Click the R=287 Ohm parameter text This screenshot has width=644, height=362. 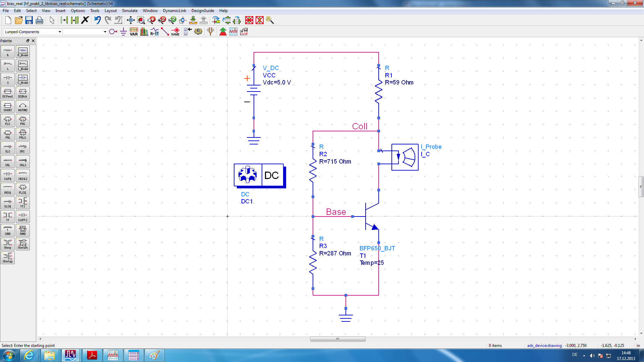[335, 253]
